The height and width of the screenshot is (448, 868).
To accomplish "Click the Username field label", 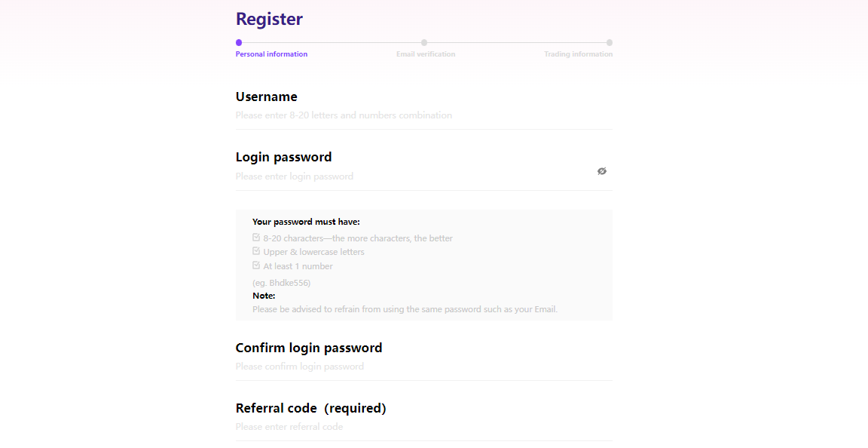I will coord(266,97).
